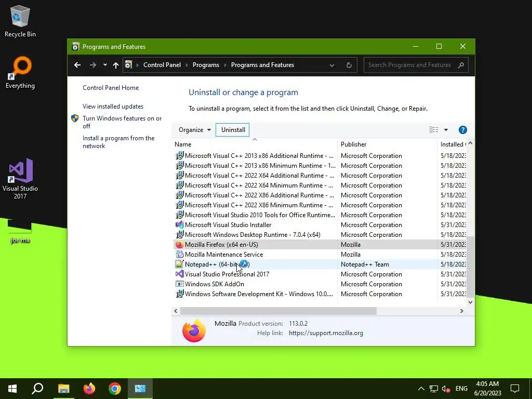Refresh the Programs and Features list
Image resolution: width=532 pixels, height=399 pixels.
point(349,65)
